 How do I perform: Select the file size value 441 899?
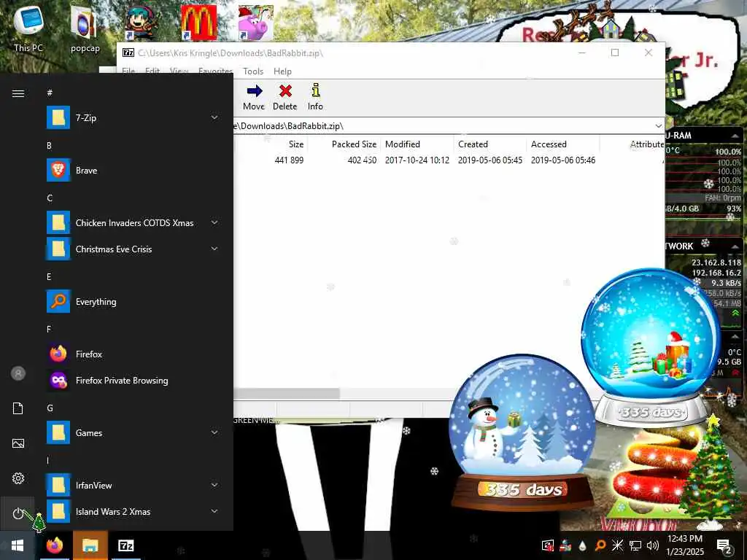point(289,160)
